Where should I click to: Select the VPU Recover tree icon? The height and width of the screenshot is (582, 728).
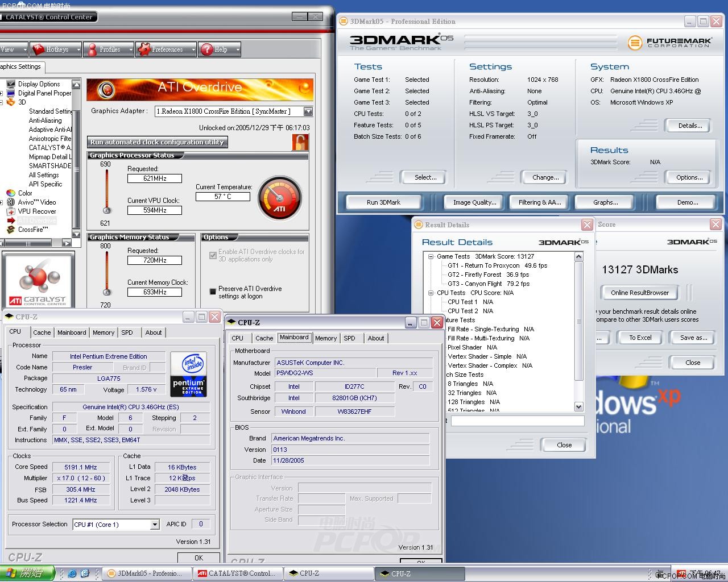pos(10,211)
